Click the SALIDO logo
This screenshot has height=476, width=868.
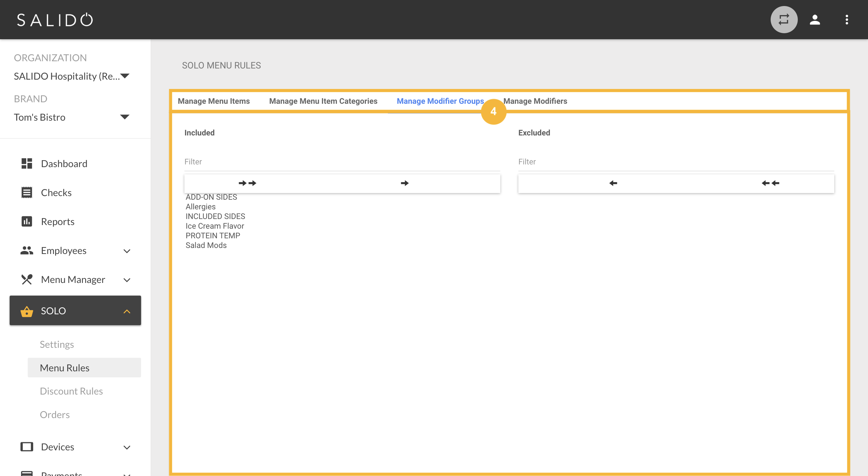coord(55,20)
